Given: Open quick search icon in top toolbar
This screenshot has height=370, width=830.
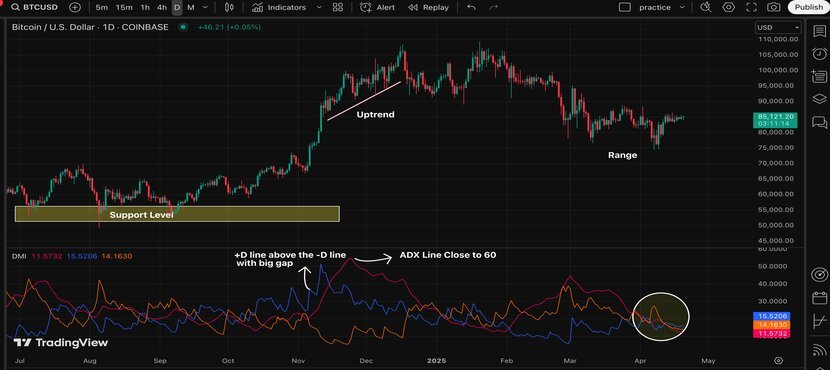Looking at the screenshot, I should pyautogui.click(x=706, y=7).
